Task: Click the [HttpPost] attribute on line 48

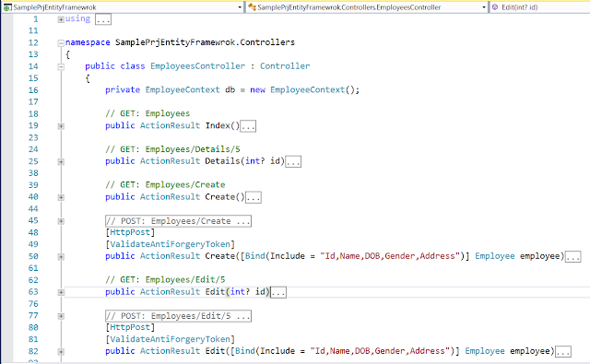Action: pos(130,232)
